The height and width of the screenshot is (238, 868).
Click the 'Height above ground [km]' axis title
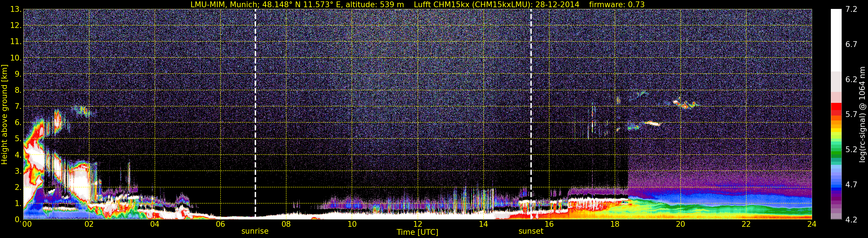[4, 115]
